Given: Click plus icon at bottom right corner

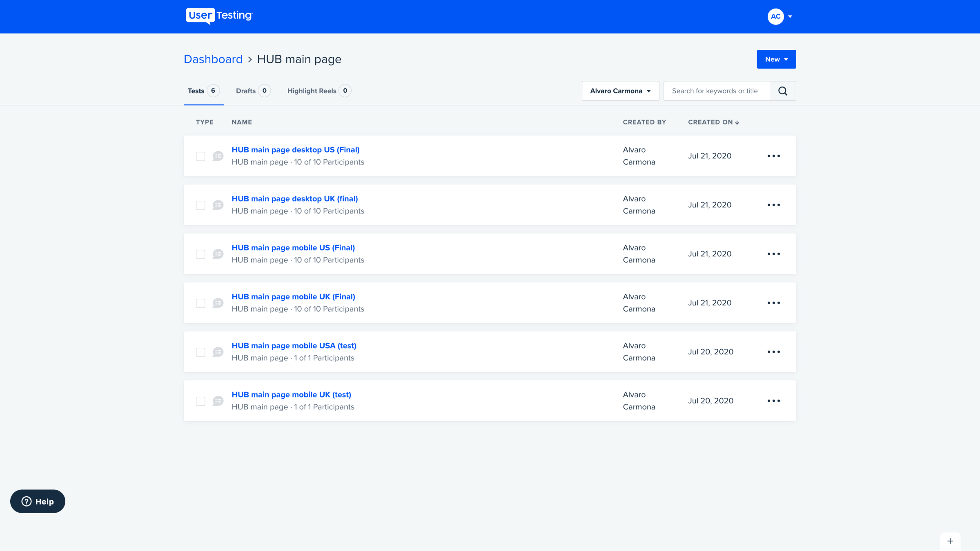Looking at the screenshot, I should (x=950, y=541).
